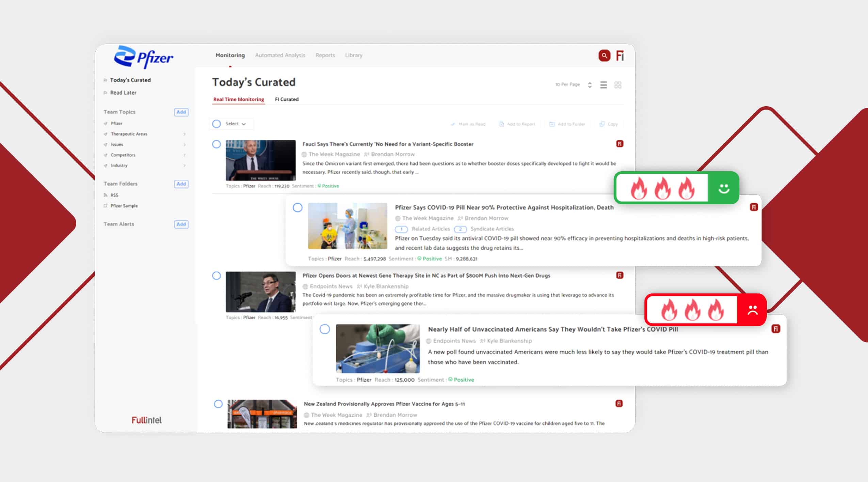Viewport: 868px width, 482px height.
Task: Switch to grid view layout
Action: 618,85
